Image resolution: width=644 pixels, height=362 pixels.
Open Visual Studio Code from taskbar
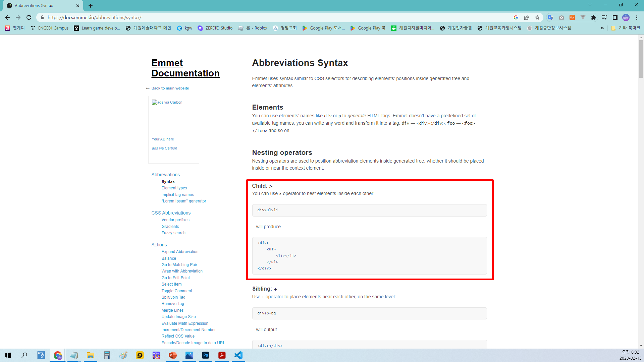point(238,355)
